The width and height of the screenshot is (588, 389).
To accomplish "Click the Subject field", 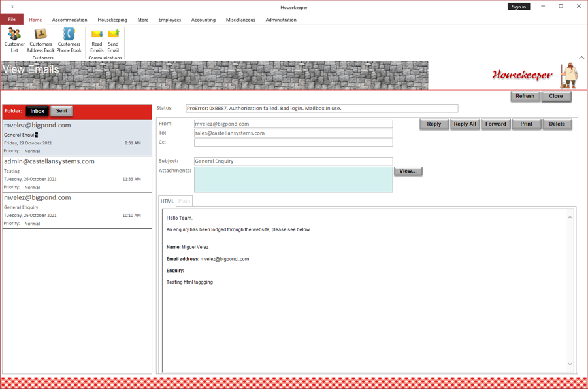I will point(293,161).
